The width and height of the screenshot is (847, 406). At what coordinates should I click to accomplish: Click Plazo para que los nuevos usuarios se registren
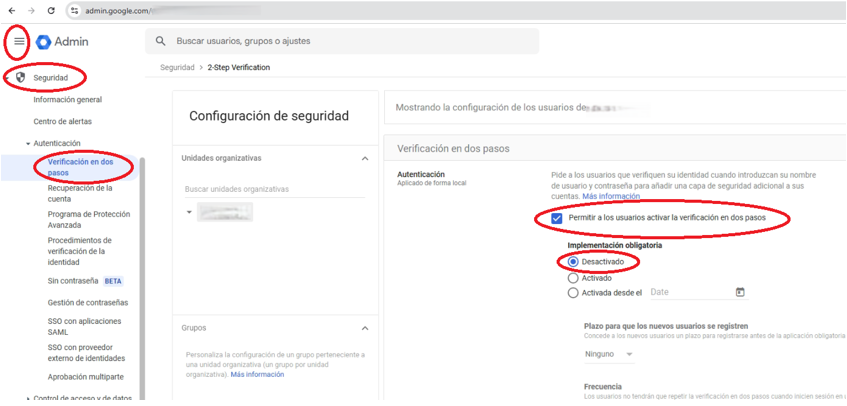tap(666, 327)
